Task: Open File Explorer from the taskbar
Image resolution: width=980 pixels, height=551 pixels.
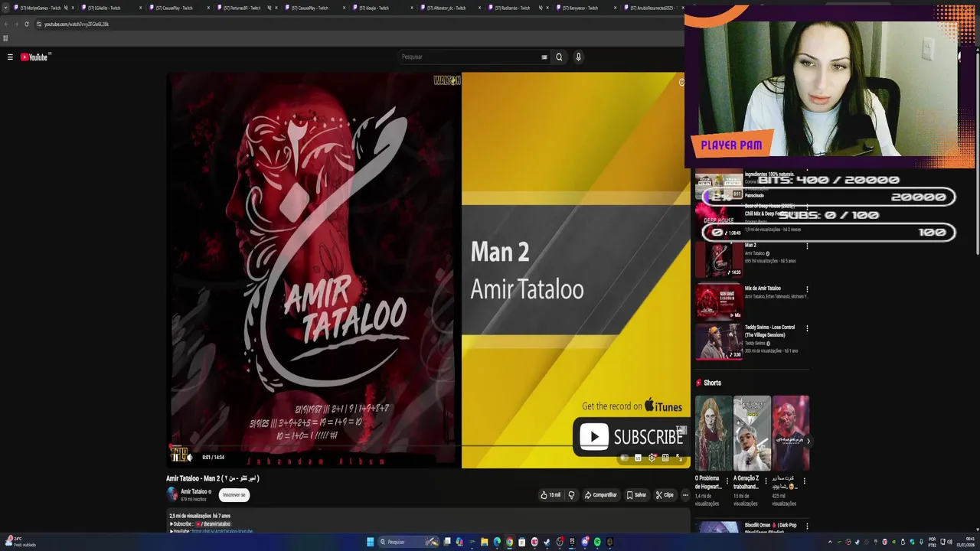Action: (485, 542)
